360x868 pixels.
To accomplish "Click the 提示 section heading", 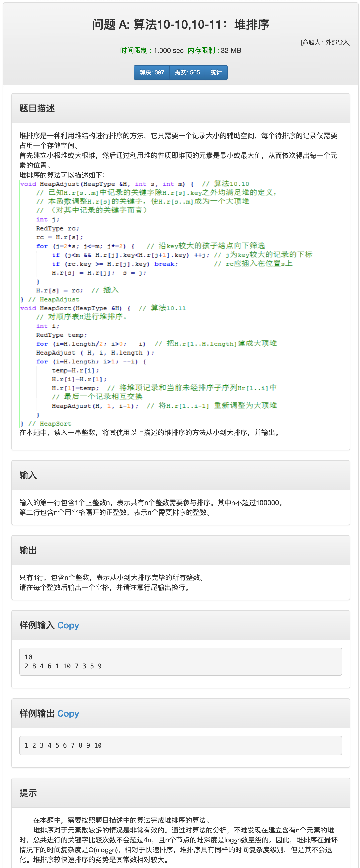I will [x=28, y=793].
